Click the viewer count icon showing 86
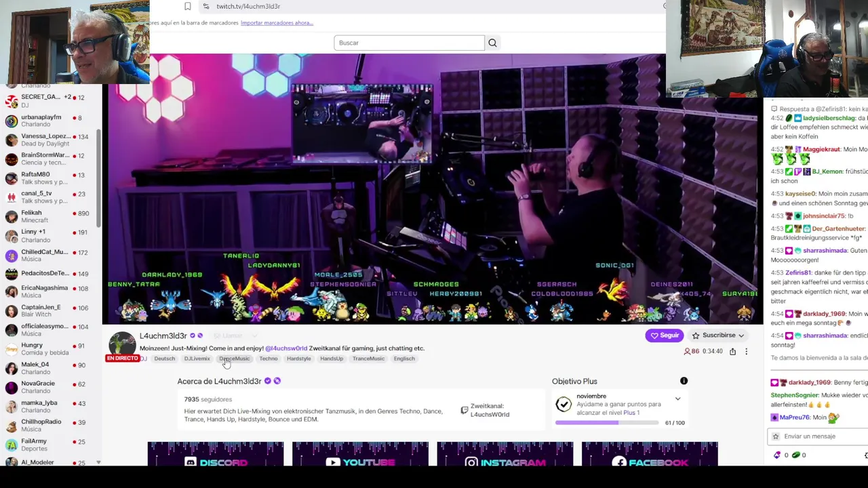 688,352
